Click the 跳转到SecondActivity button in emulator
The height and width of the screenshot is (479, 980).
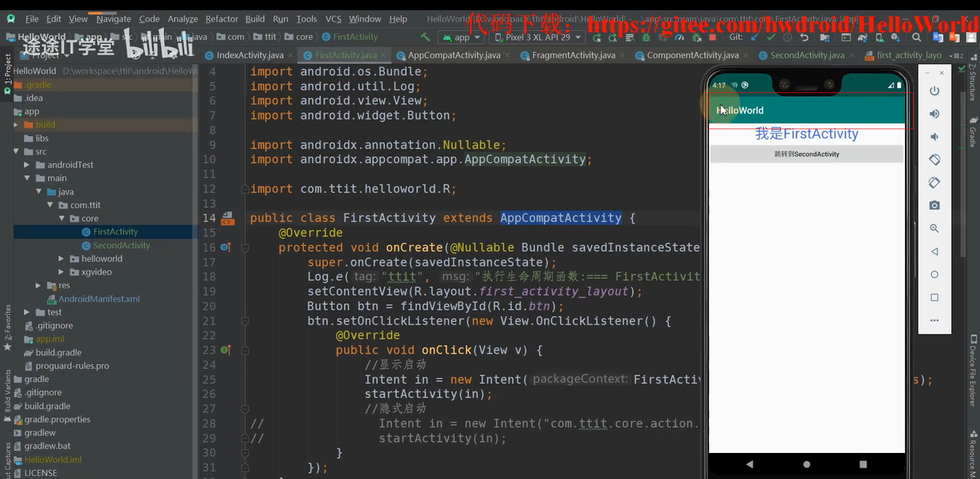(806, 154)
